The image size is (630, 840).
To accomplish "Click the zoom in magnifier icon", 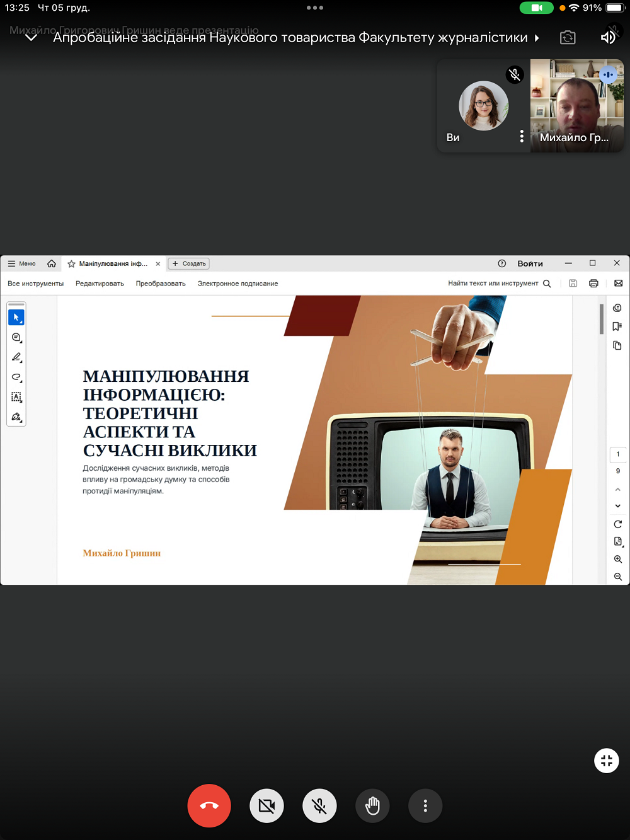I will pos(618,559).
